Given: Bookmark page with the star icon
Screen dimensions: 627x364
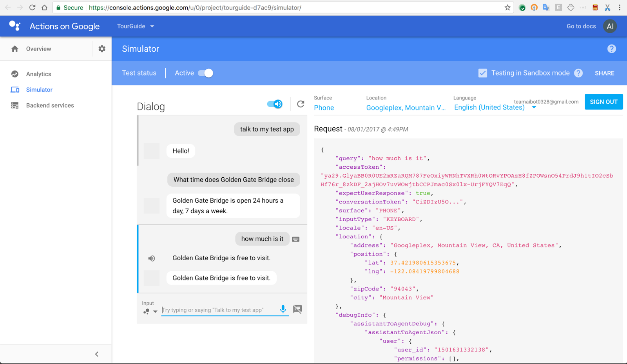Looking at the screenshot, I should 507,7.
